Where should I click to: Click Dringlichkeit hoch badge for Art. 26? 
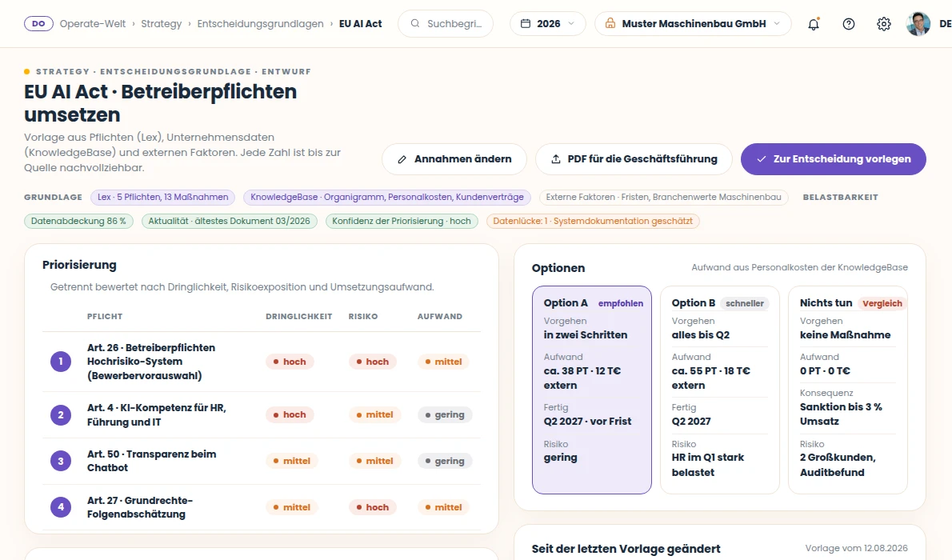tap(290, 362)
